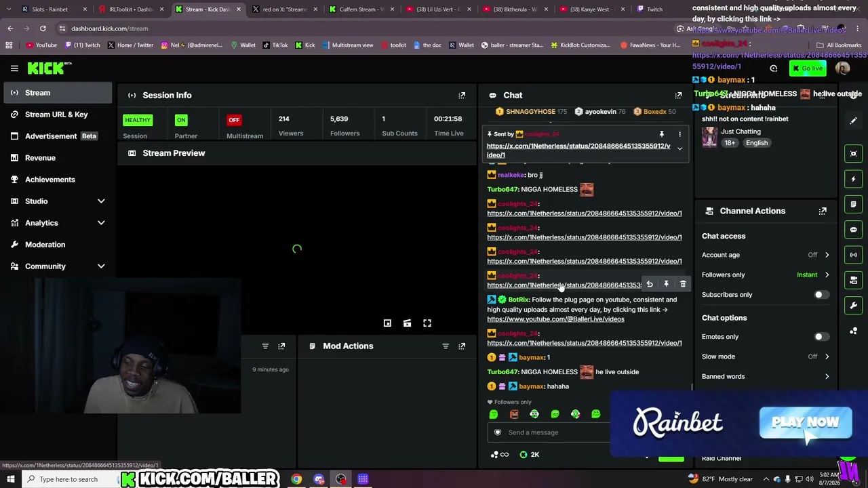Click the green Go live button

(807, 68)
